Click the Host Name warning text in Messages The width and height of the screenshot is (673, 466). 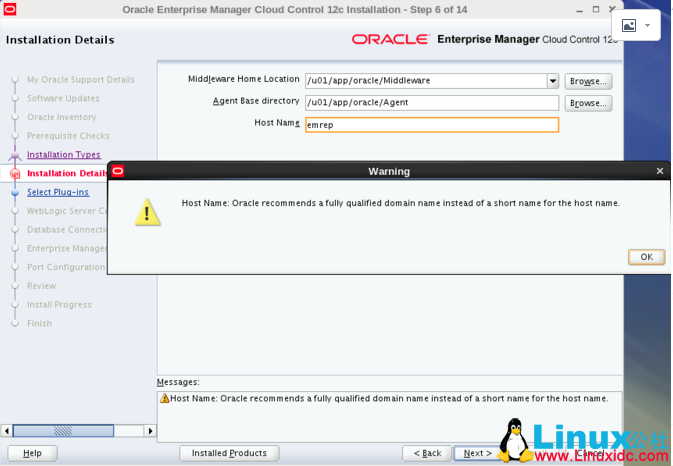[x=389, y=398]
